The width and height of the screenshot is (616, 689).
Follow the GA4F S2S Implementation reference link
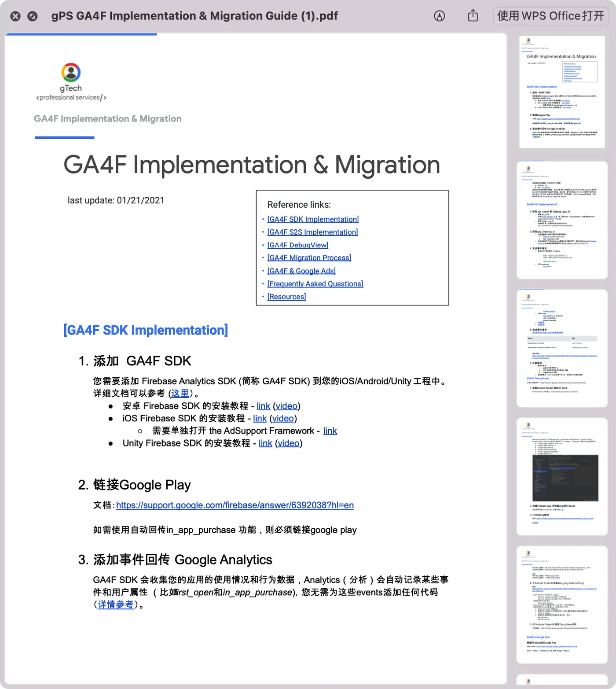click(x=312, y=232)
